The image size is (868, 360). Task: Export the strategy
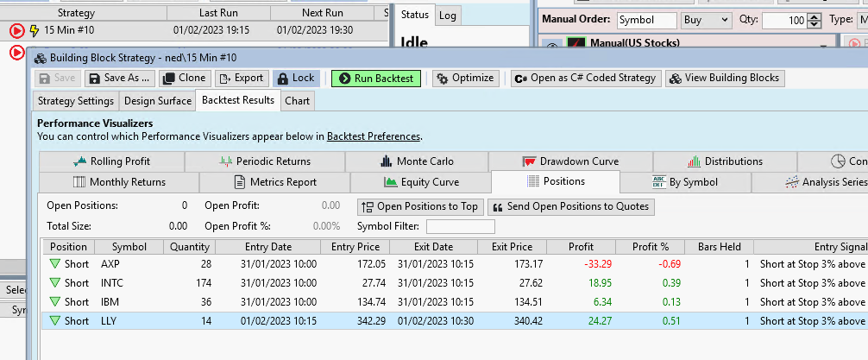[241, 78]
